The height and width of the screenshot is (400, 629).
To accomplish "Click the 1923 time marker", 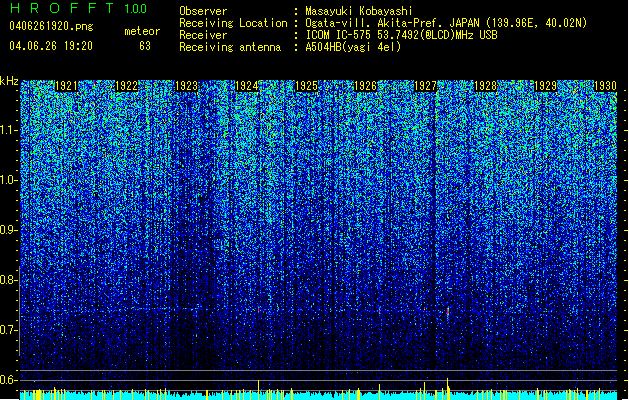I will click(187, 86).
